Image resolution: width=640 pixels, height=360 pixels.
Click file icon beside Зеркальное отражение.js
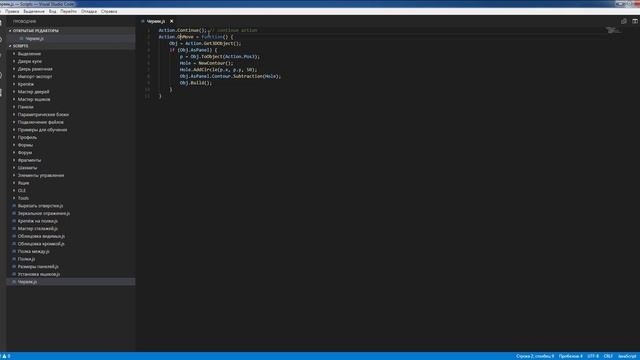tap(14, 213)
